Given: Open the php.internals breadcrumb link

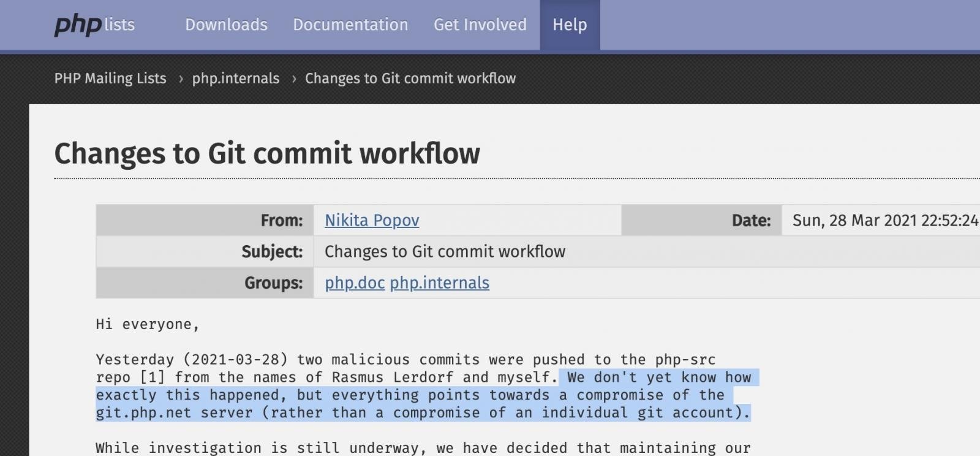Looking at the screenshot, I should pyautogui.click(x=236, y=78).
